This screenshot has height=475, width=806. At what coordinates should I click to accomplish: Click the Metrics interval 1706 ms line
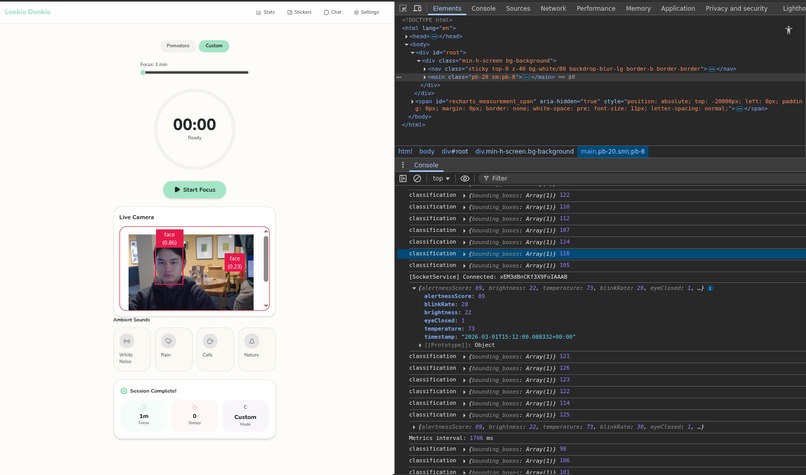[x=451, y=439]
